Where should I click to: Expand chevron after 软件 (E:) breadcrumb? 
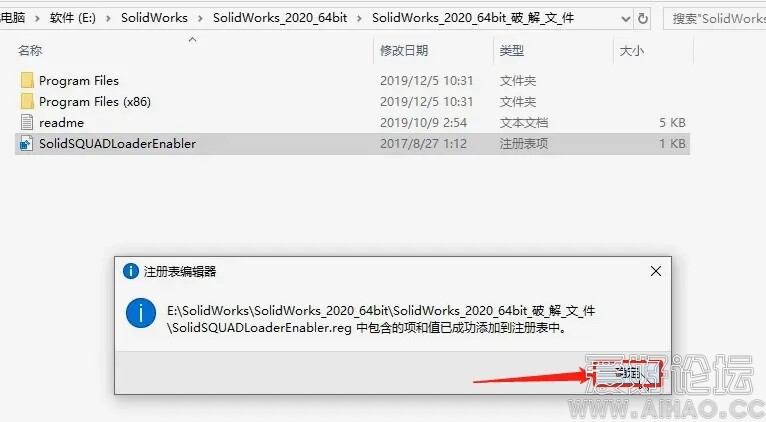pos(108,19)
